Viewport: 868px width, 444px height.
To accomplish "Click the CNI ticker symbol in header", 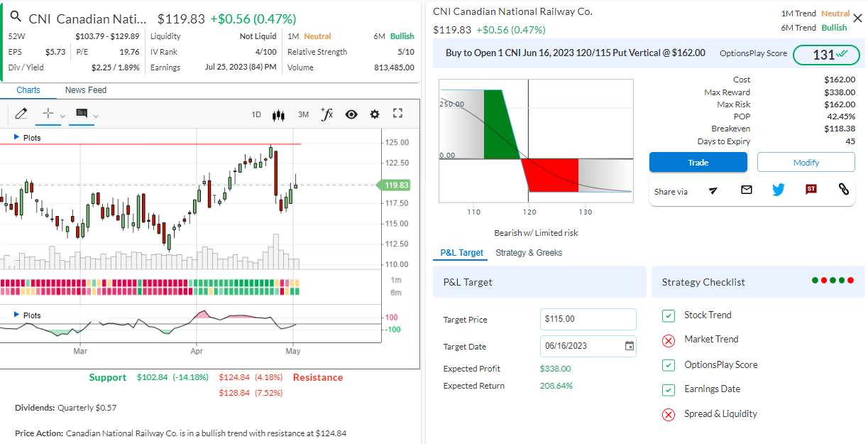I will 40,18.
